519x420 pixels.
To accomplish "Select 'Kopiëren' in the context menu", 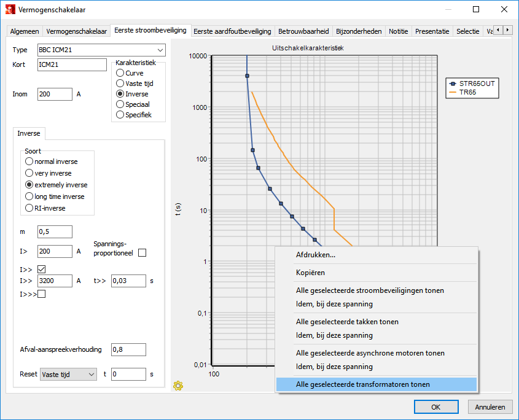I will 311,273.
